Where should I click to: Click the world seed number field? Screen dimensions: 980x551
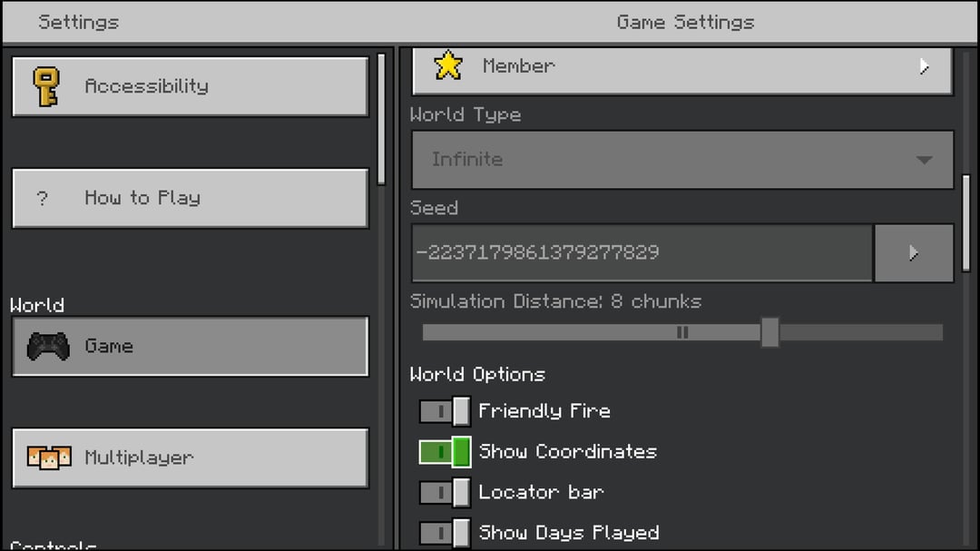coord(641,253)
